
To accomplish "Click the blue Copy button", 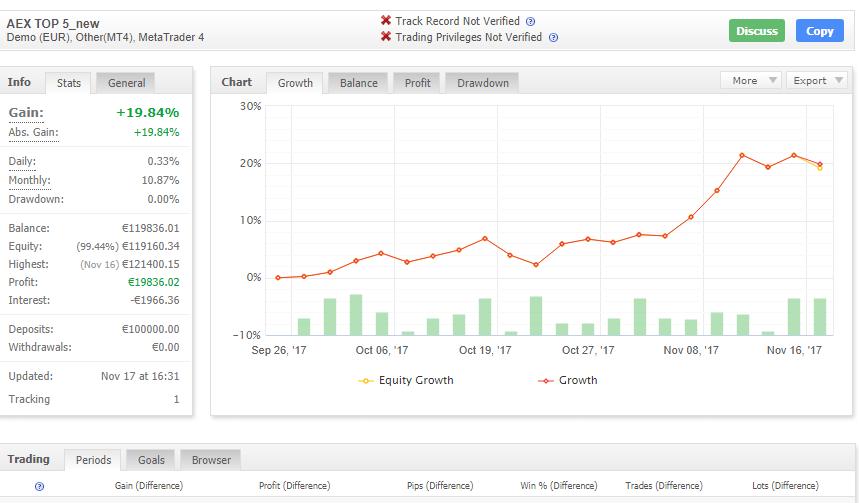I will point(819,31).
